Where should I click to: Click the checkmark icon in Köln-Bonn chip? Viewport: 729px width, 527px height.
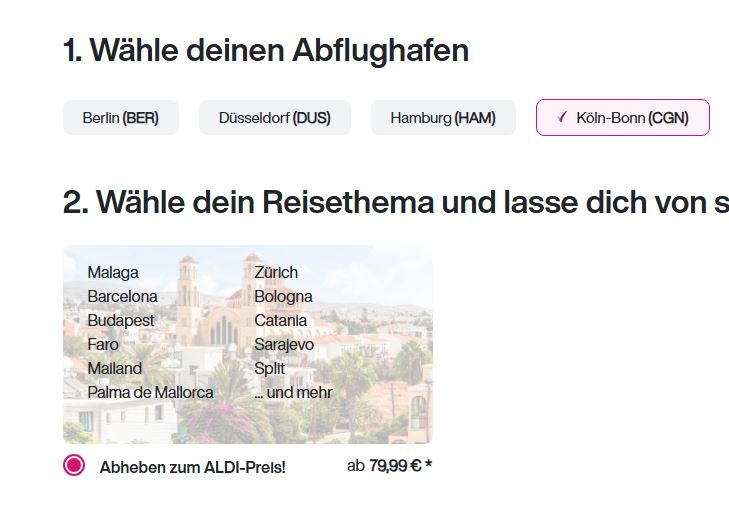[562, 117]
